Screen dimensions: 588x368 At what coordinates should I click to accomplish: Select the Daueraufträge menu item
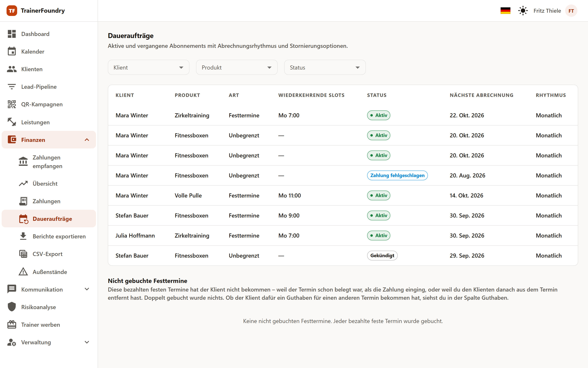pos(49,219)
